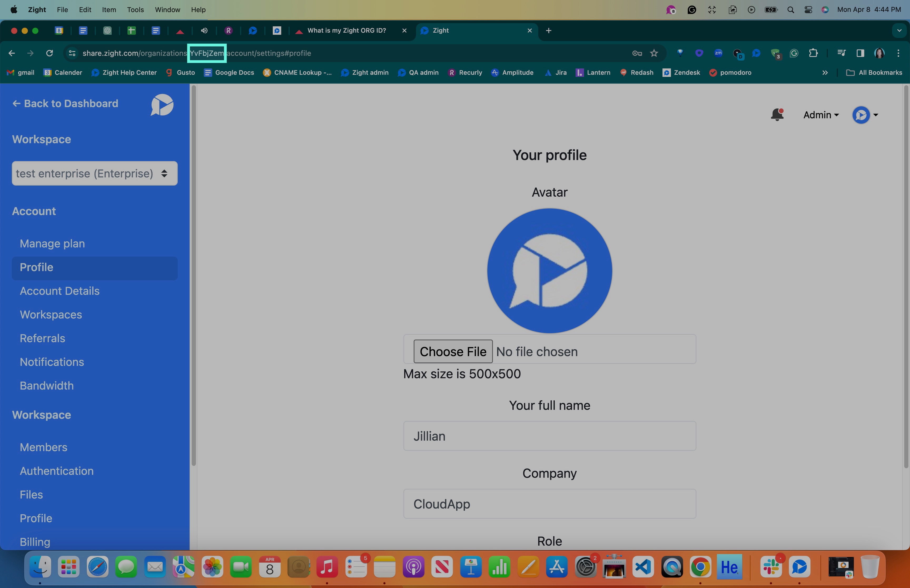Open Bandwidth settings
910x588 pixels.
[47, 386]
